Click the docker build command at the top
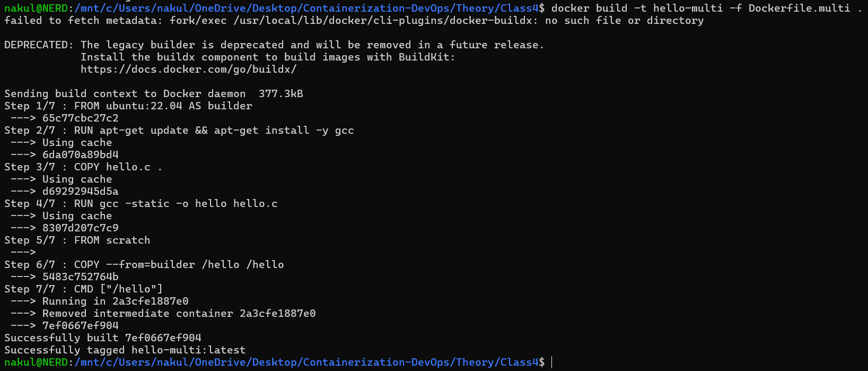868x371 pixels. coord(700,8)
